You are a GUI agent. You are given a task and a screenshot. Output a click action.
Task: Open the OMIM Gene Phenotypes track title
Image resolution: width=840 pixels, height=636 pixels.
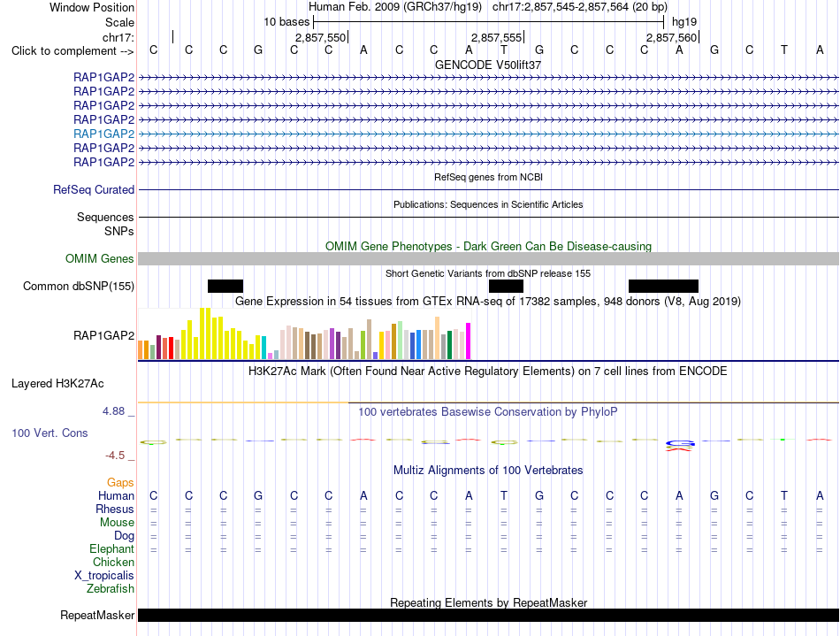pyautogui.click(x=488, y=247)
